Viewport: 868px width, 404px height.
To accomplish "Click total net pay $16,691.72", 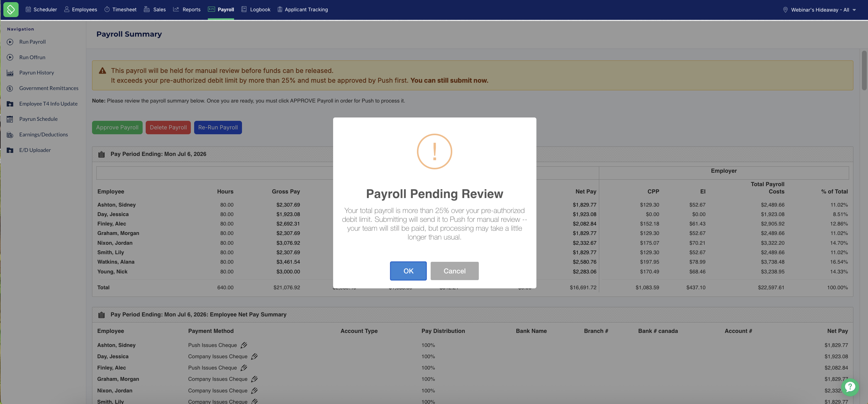I will coord(583,287).
